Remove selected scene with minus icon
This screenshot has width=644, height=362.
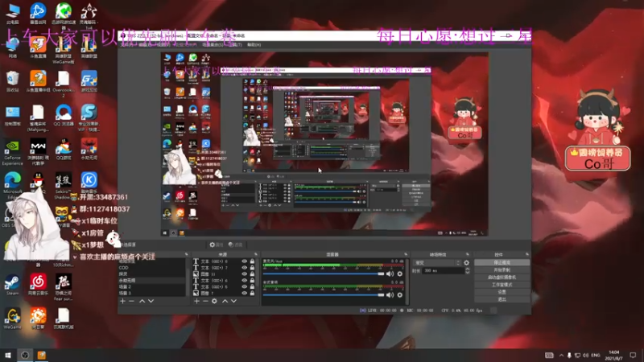(131, 301)
